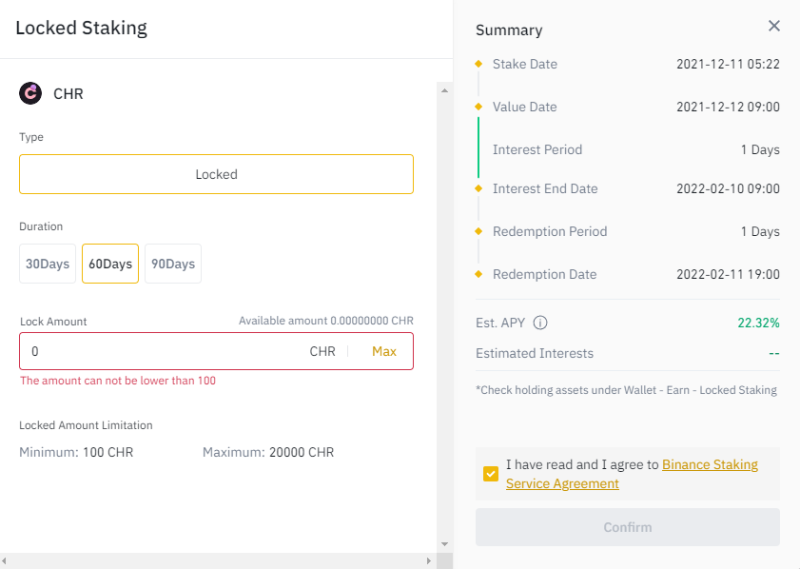Choose the 60Days duration
Screen dimensions: 800x569
pyautogui.click(x=110, y=264)
